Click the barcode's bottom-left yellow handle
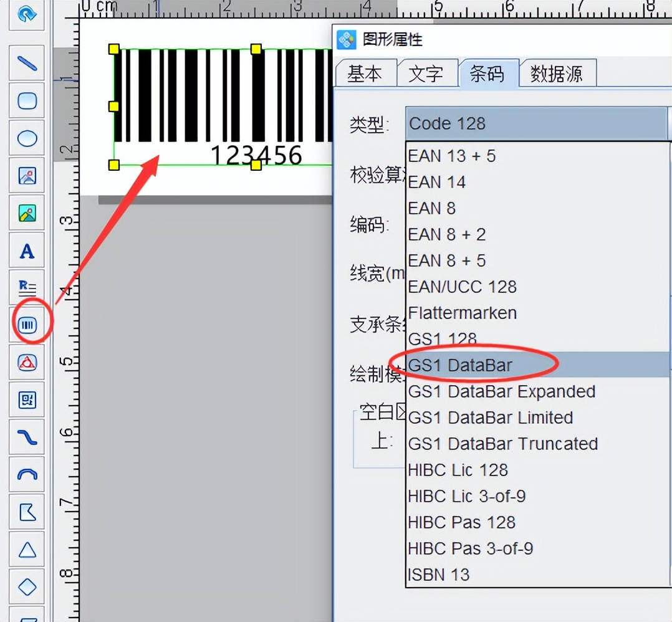The width and height of the screenshot is (672, 622). coord(114,165)
